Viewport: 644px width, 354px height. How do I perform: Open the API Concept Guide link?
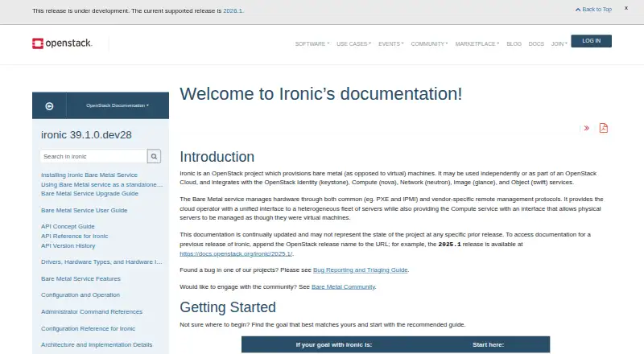pos(68,226)
